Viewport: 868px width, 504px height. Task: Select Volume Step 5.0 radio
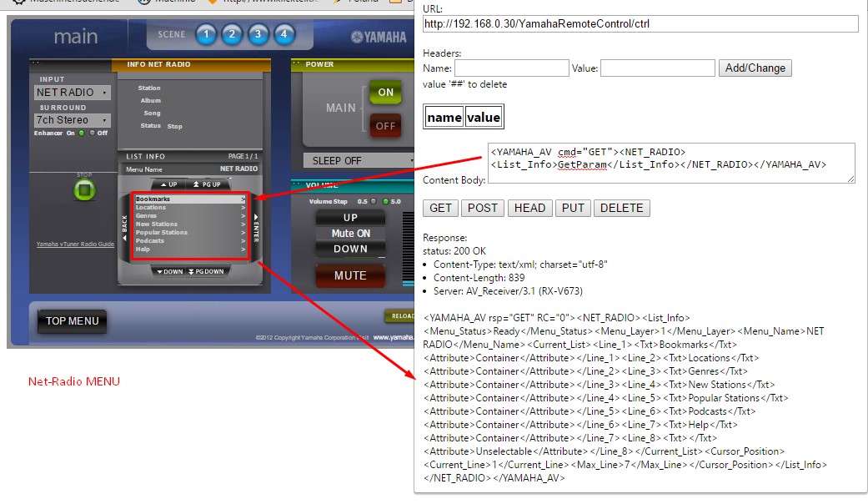click(x=386, y=202)
